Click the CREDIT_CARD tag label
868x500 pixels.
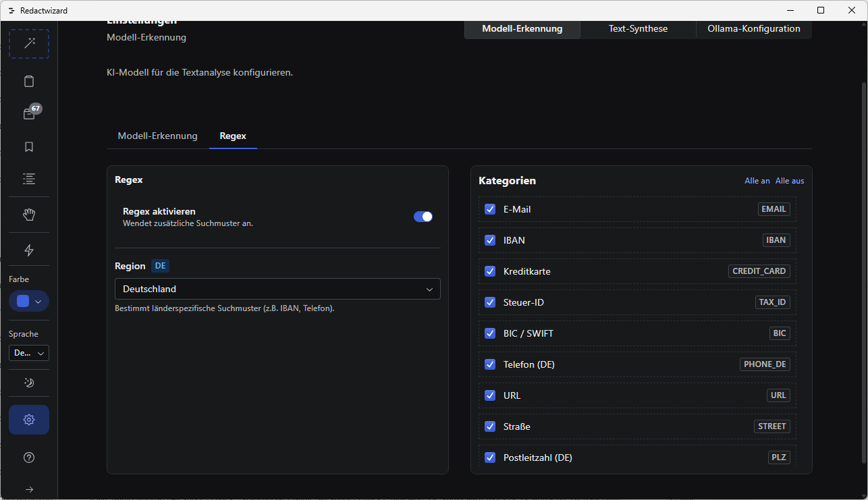(x=759, y=271)
